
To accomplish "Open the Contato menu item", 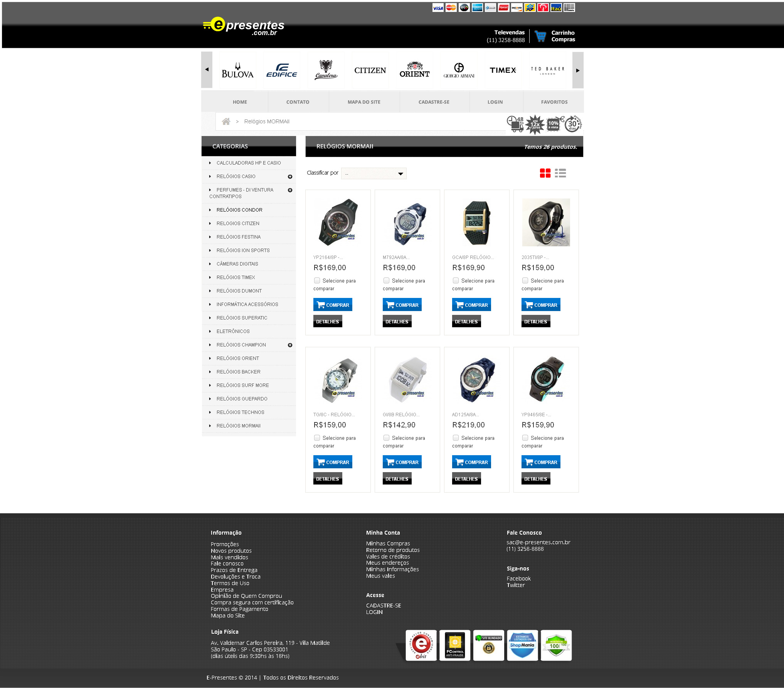I will [298, 102].
